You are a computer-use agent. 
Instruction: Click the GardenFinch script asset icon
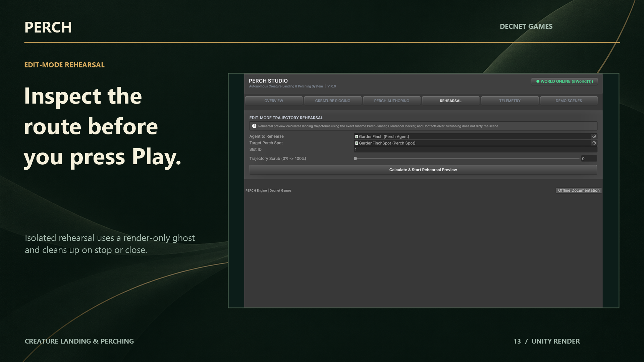(x=357, y=137)
